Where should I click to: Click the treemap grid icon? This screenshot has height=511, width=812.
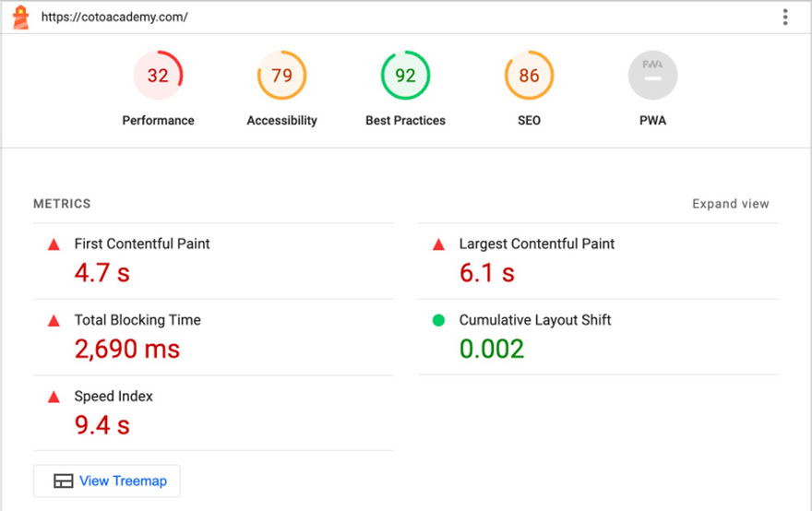(x=63, y=481)
